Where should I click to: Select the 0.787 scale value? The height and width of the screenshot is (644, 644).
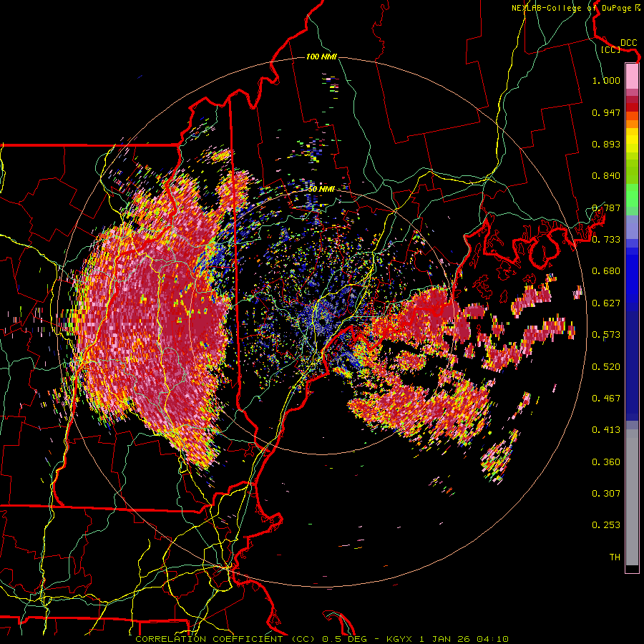click(x=606, y=208)
